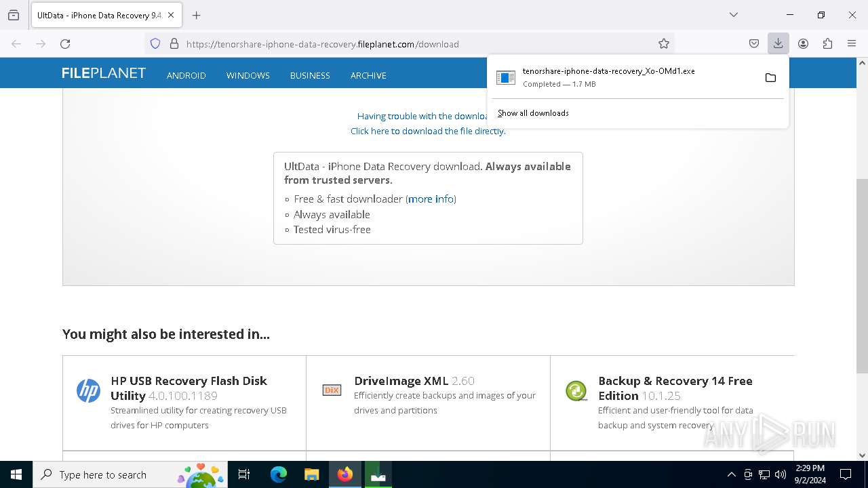Switch to Firefox taskbar icon
Viewport: 868px width, 488px height.
(345, 474)
